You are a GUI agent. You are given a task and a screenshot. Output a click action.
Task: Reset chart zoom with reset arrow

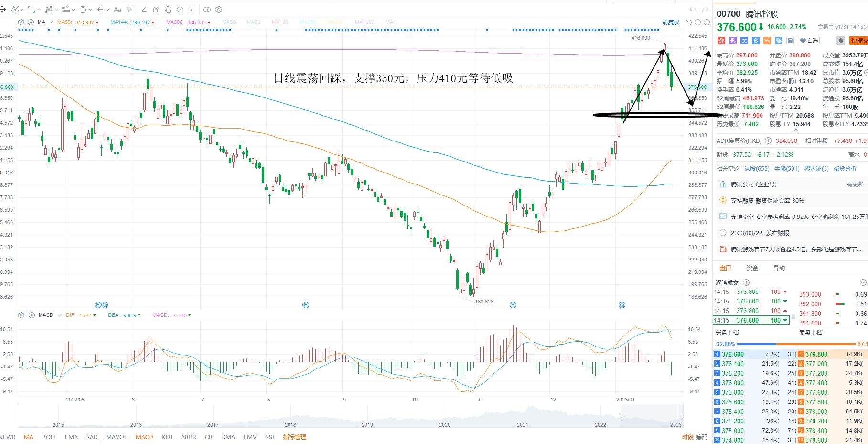(688, 22)
